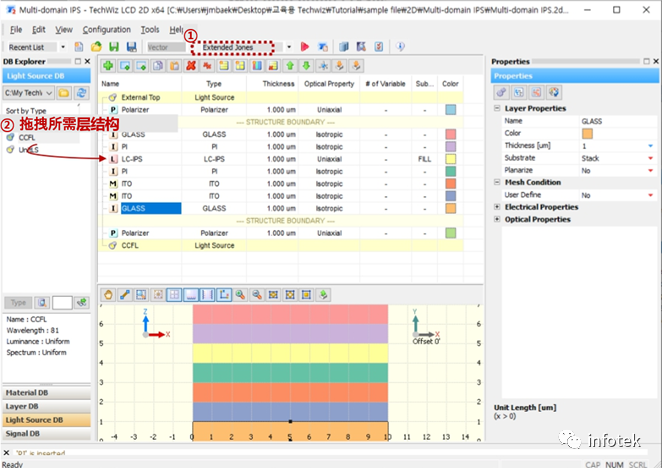Click the green export arrow in viewer toolbar
The width and height of the screenshot is (662, 468).
click(323, 295)
